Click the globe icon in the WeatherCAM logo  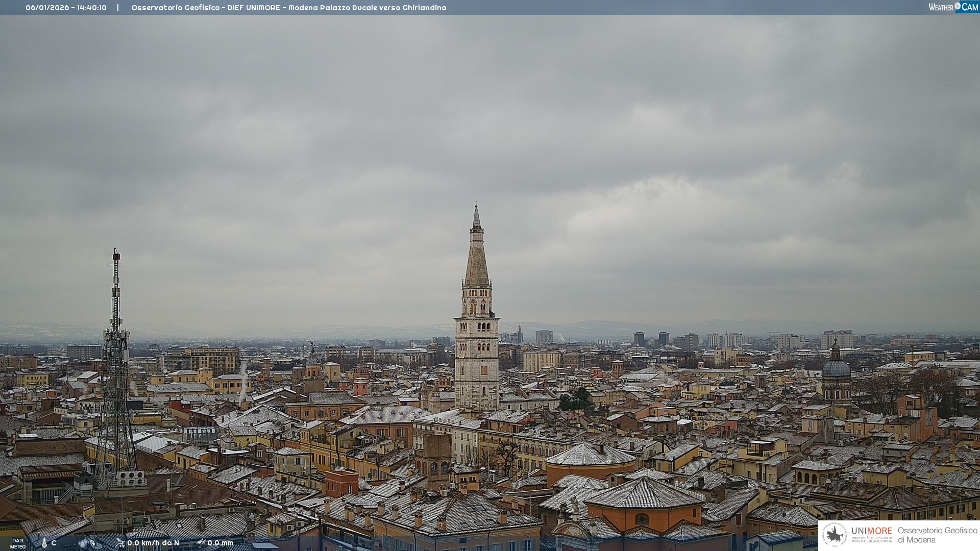(958, 6)
